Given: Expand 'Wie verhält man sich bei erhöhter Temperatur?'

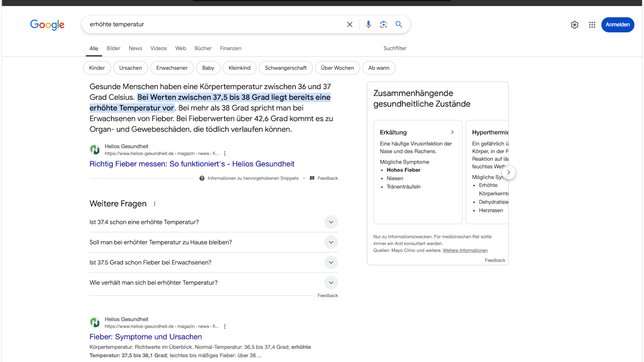Looking at the screenshot, I should pos(331,282).
